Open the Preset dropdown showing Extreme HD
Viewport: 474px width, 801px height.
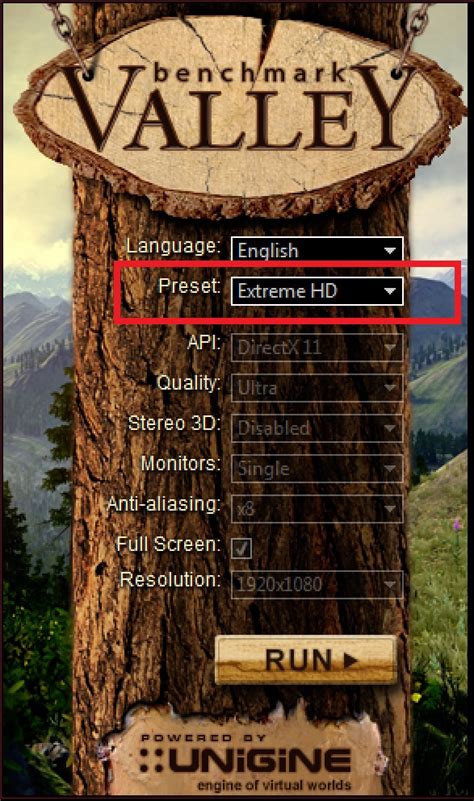[x=317, y=291]
